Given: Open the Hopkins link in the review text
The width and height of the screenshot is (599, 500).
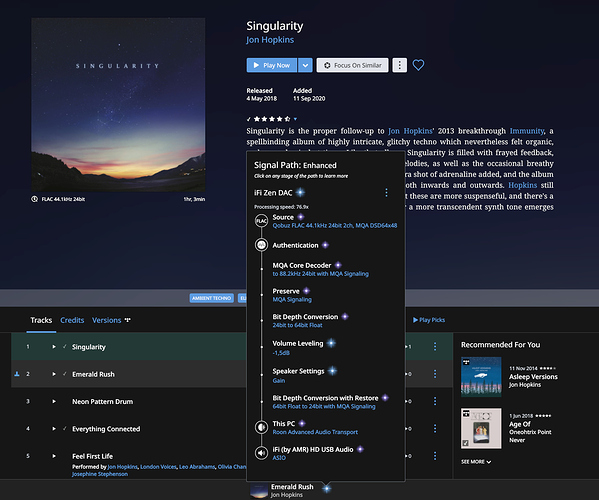Looking at the screenshot, I should (522, 185).
